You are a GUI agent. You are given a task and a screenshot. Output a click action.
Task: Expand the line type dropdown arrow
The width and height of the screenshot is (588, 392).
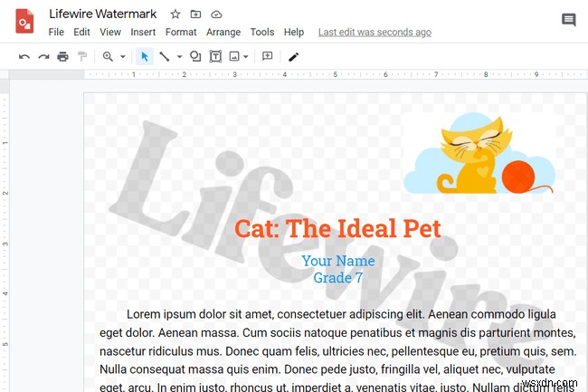click(179, 57)
